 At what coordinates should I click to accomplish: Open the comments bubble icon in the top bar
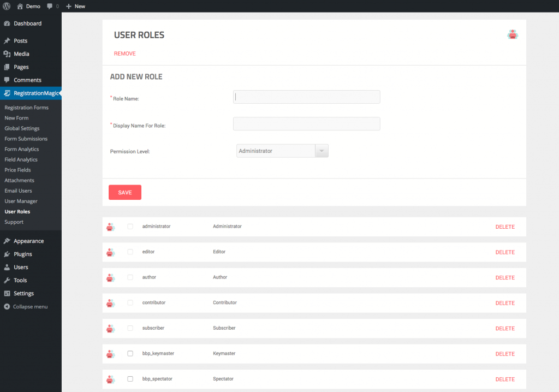coord(49,6)
